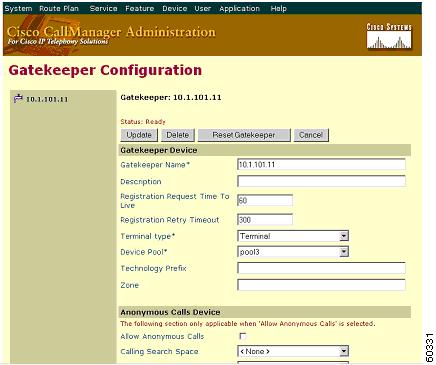Focus the Technology Prefix field

pos(321,268)
